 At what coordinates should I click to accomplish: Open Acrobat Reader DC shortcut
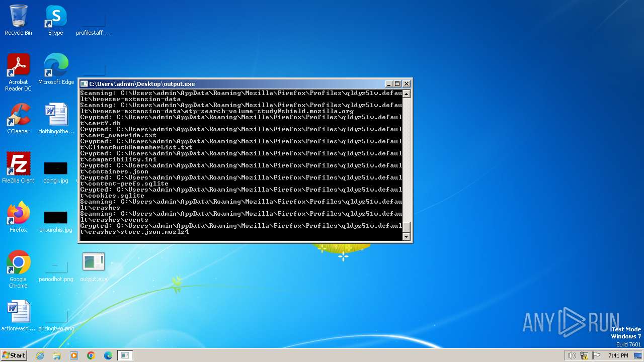point(18,72)
